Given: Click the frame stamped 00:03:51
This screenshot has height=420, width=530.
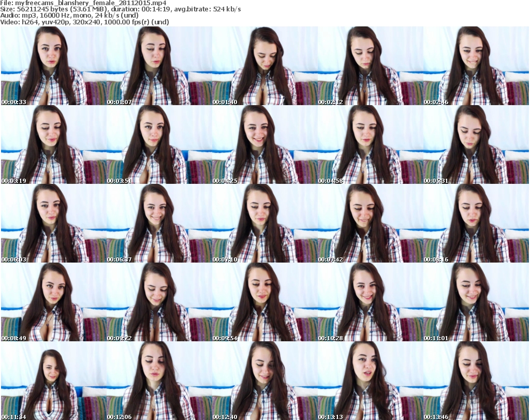Looking at the screenshot, I should [159, 144].
